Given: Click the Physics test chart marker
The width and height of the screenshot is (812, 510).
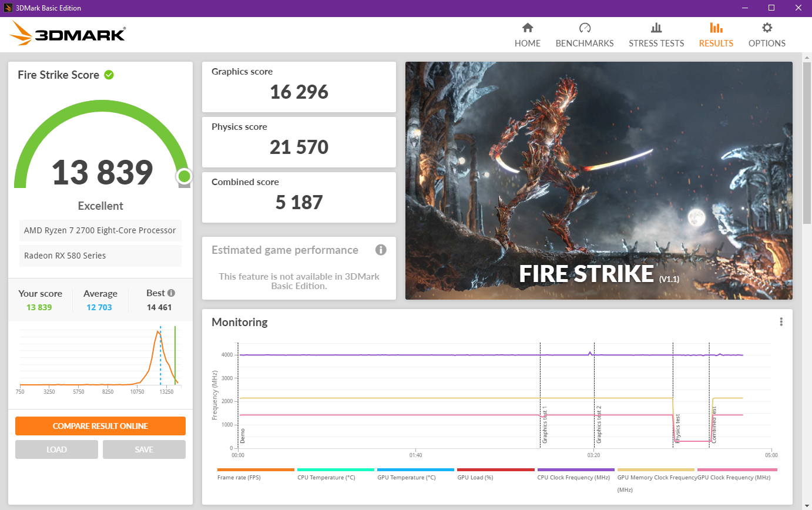Looking at the screenshot, I should [677, 428].
